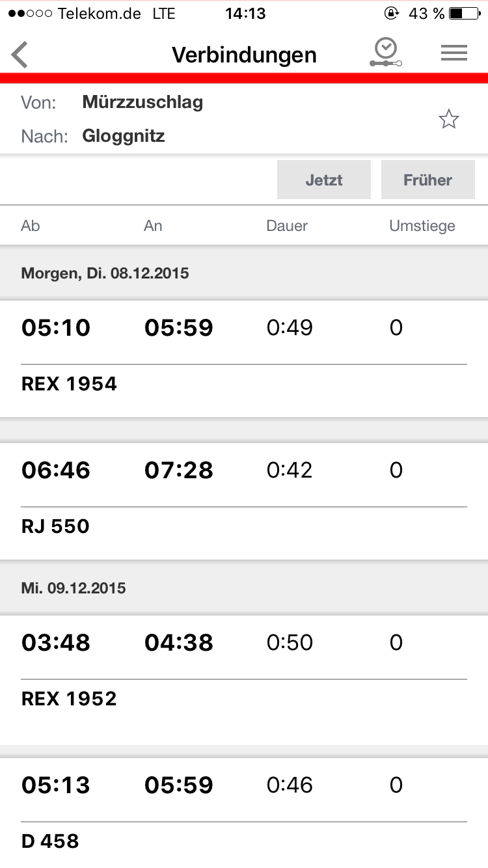Edit the Nach station Gloggnitz
The height and width of the screenshot is (868, 488).
click(123, 136)
